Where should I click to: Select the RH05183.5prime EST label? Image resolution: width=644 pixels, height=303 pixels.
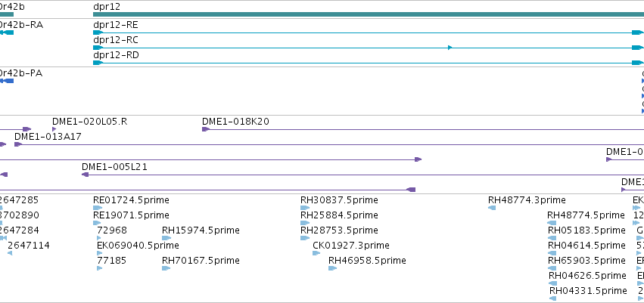[x=586, y=230]
